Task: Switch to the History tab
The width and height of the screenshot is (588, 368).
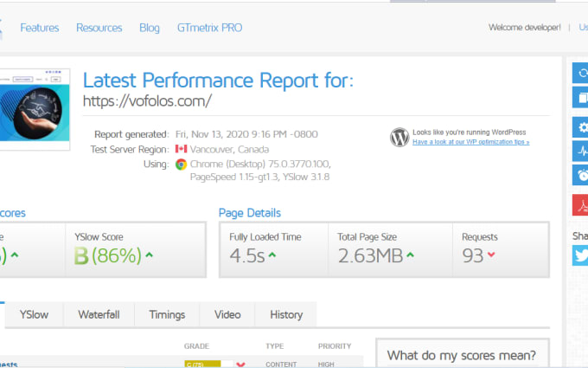Action: tap(286, 314)
